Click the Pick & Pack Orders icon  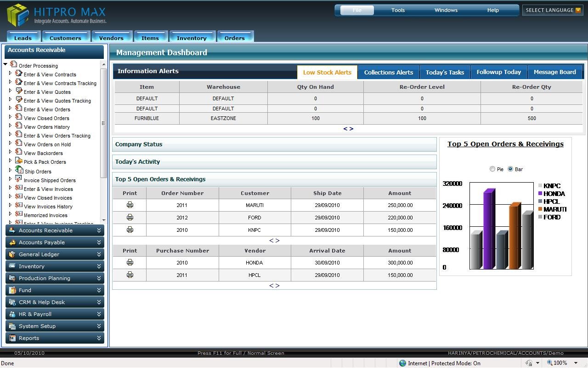19,161
